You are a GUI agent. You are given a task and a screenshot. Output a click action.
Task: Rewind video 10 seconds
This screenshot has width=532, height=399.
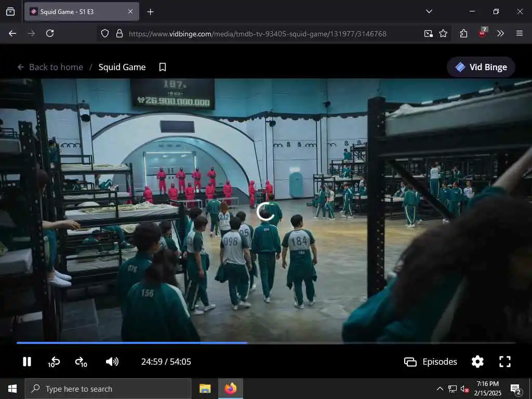(54, 362)
